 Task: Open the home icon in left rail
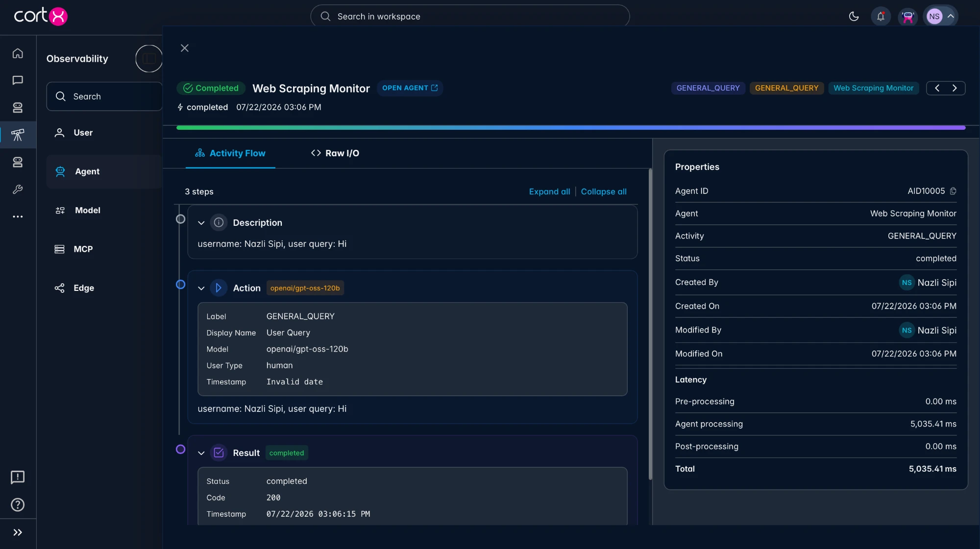[x=18, y=53]
